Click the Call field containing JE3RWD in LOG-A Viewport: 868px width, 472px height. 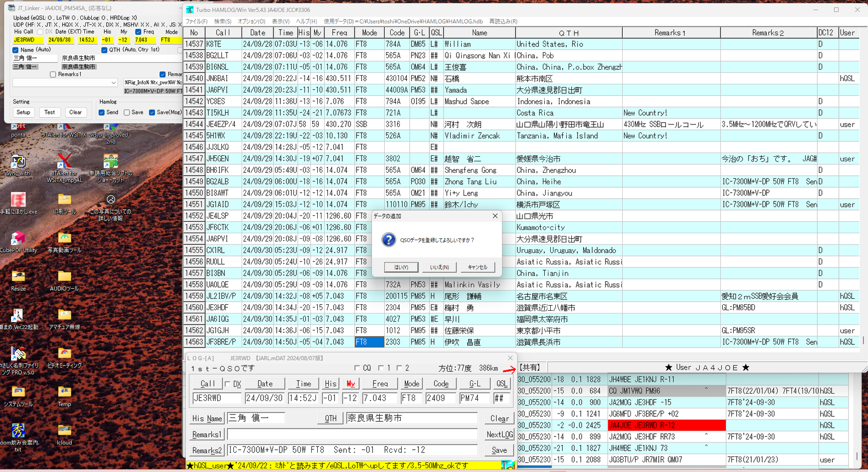[217, 398]
